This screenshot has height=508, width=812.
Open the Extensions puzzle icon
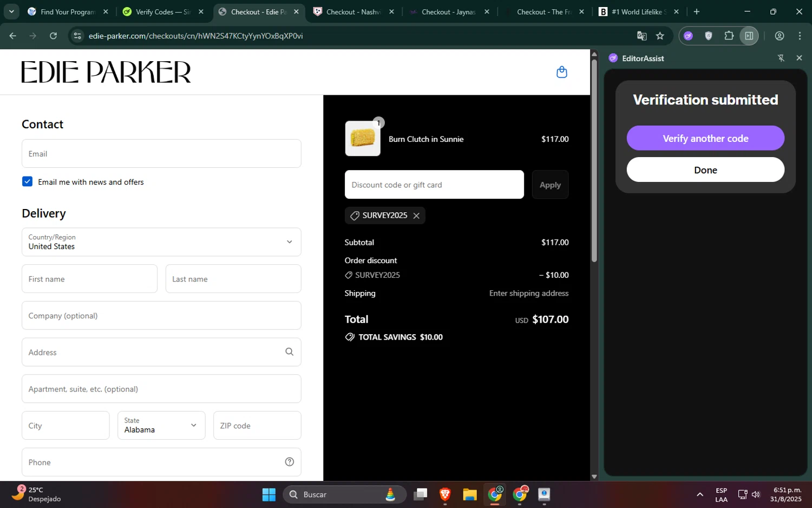(729, 36)
